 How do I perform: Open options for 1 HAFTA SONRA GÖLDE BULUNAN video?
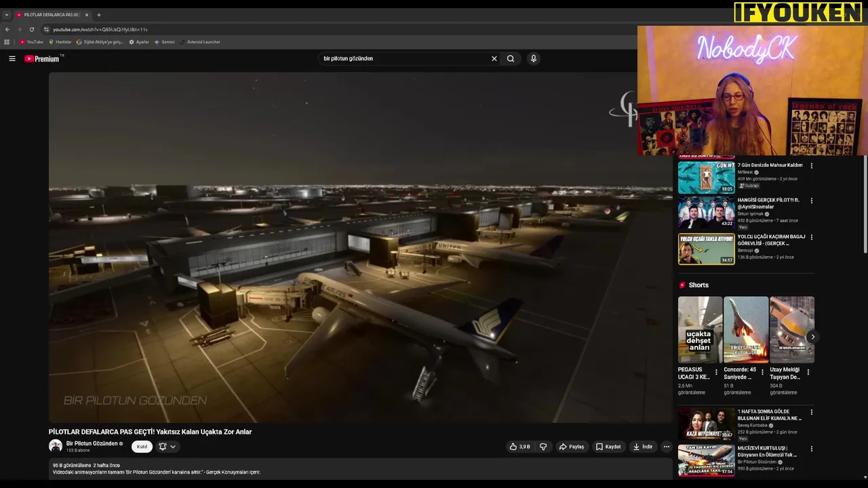tap(811, 412)
